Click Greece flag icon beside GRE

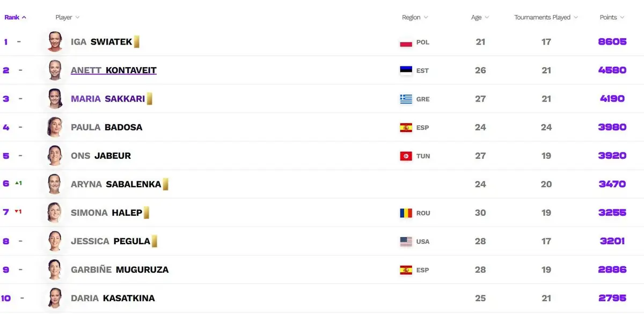(406, 99)
